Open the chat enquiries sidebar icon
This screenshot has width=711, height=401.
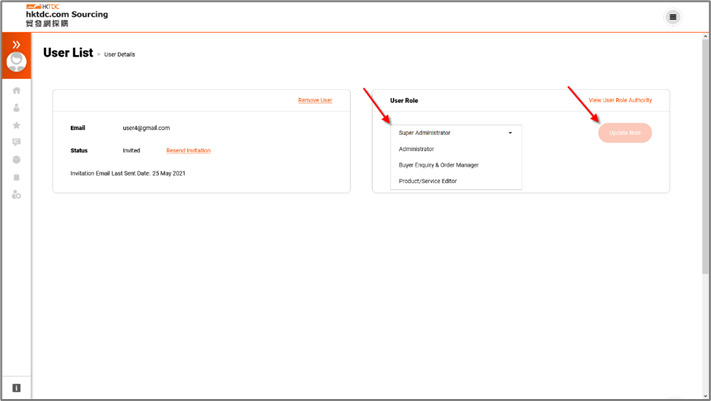tap(16, 142)
